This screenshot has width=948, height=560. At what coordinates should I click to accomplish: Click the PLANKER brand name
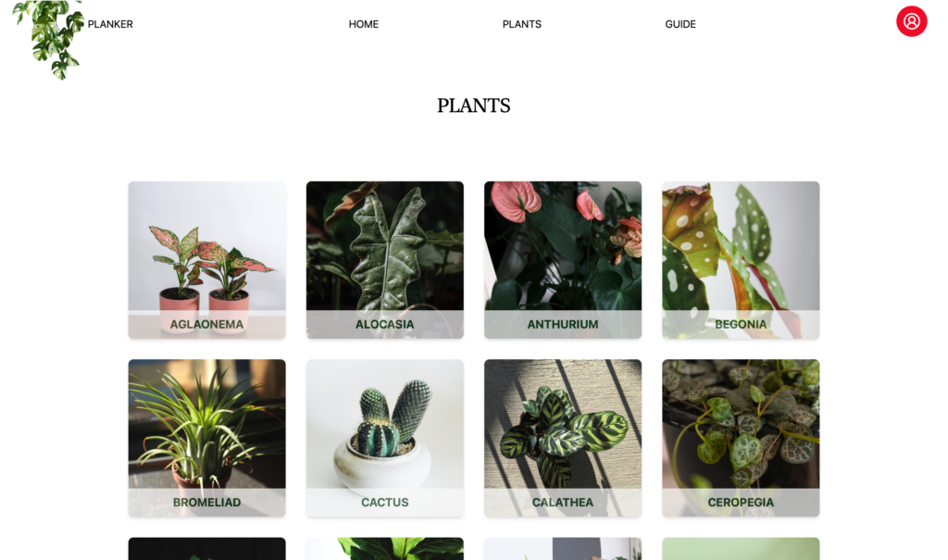(110, 24)
